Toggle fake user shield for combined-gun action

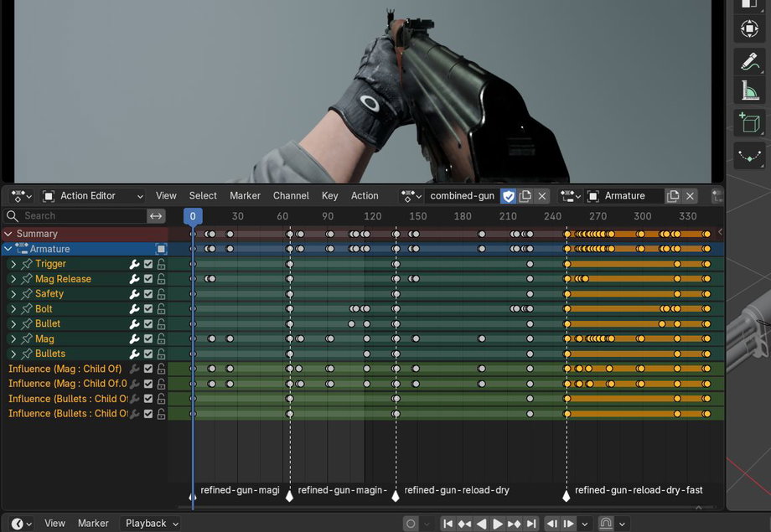pyautogui.click(x=509, y=196)
